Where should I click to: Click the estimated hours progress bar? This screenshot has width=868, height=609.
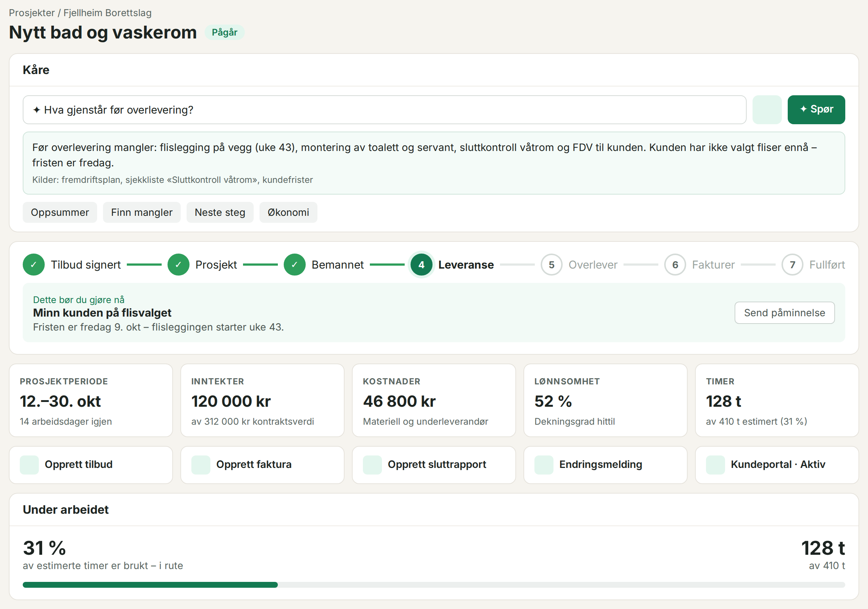tap(434, 585)
